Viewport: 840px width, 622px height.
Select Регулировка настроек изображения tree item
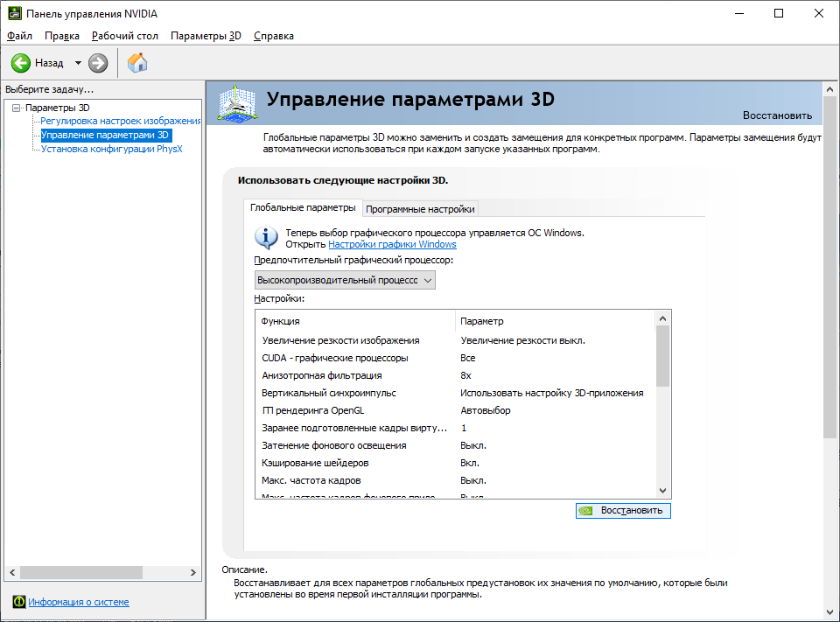(121, 121)
